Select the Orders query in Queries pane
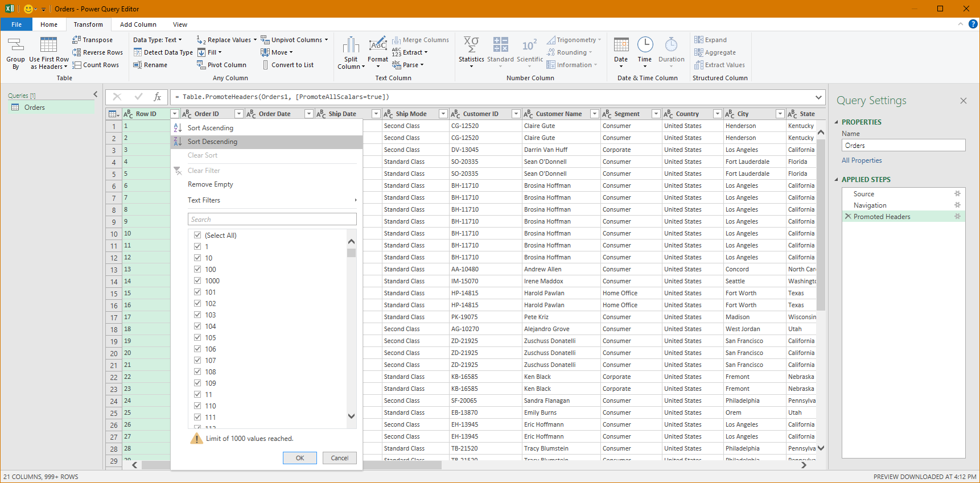The height and width of the screenshot is (483, 980). point(51,108)
